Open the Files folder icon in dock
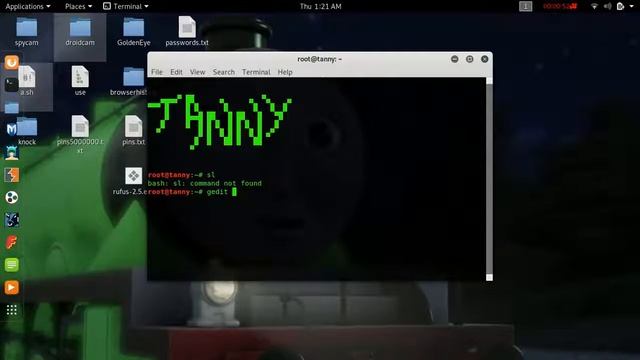 click(11, 107)
